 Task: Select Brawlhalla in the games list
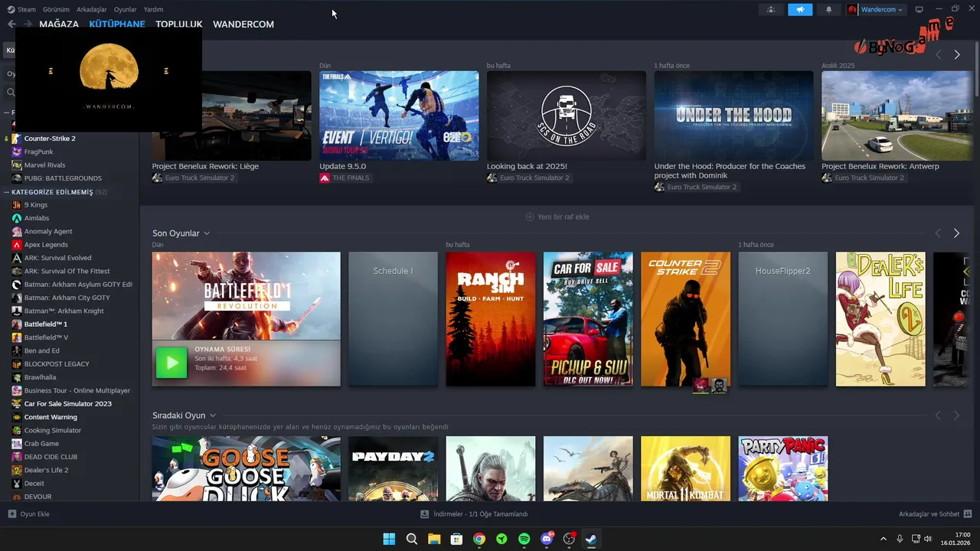coord(40,377)
